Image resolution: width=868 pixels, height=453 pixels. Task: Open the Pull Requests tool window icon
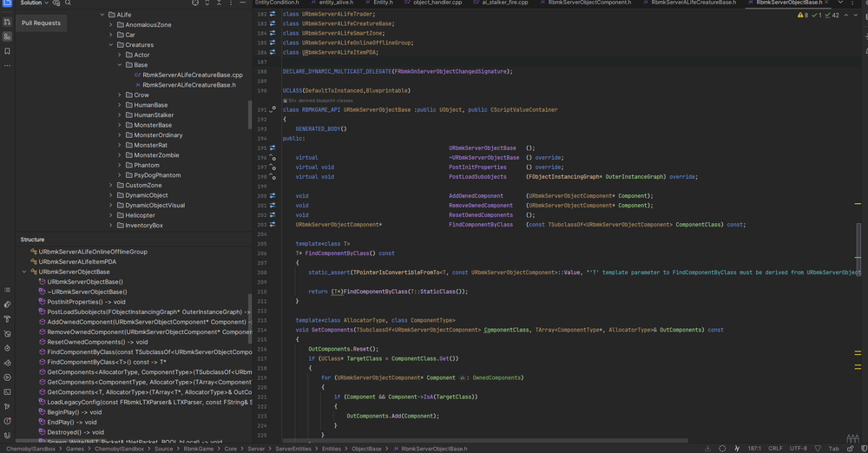coord(7,23)
